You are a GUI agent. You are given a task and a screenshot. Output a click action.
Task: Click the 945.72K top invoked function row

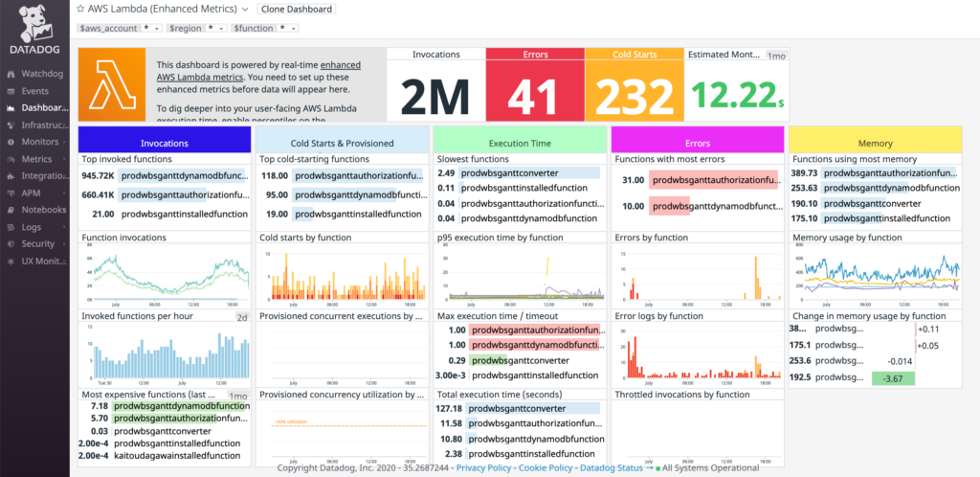165,176
